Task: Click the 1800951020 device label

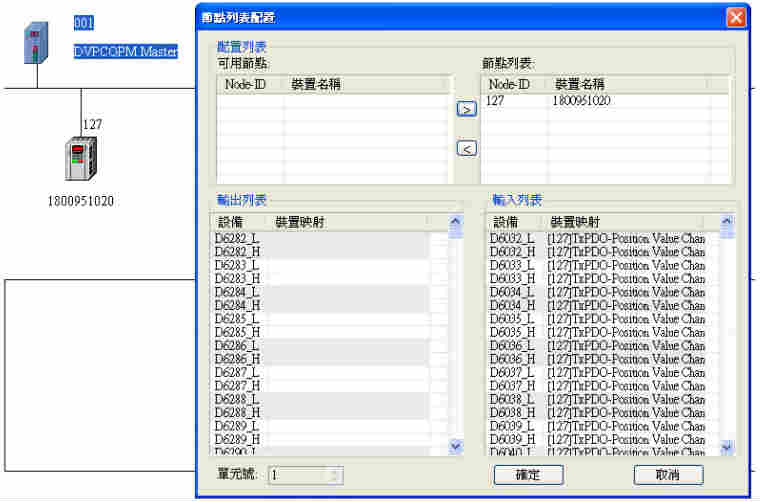Action: point(80,201)
